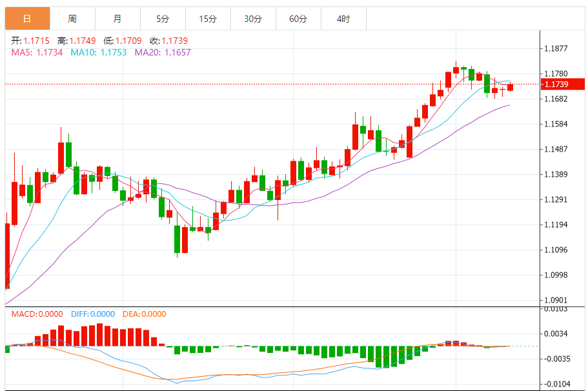Screen dimensions: 588x391
Task: Select the 日 daily chart tab
Action: click(x=27, y=18)
